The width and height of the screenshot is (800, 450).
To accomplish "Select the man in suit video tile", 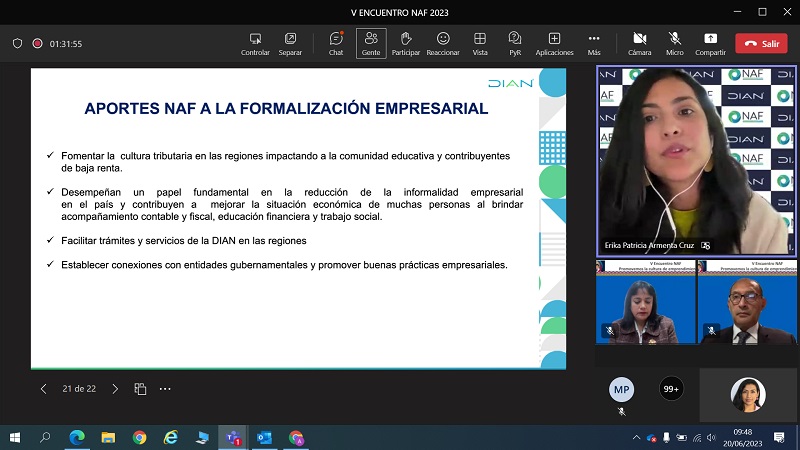I will (747, 302).
